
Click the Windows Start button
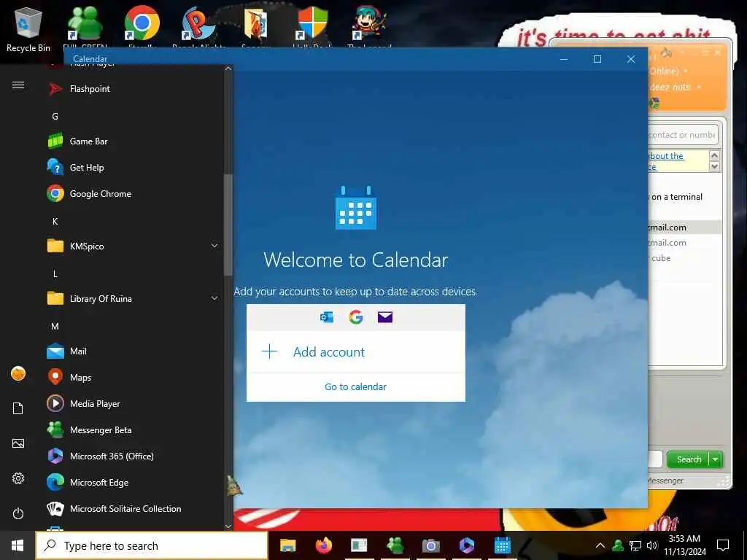(18, 545)
